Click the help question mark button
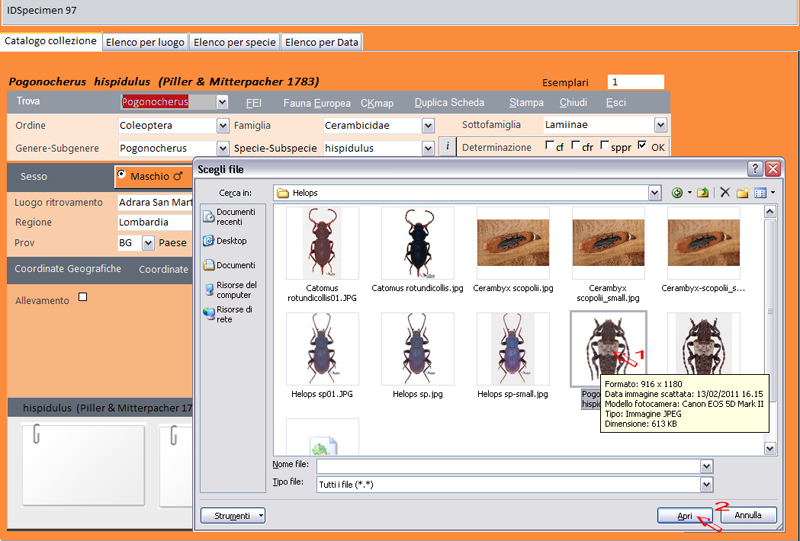Viewport: 800px width, 541px height. pyautogui.click(x=755, y=169)
